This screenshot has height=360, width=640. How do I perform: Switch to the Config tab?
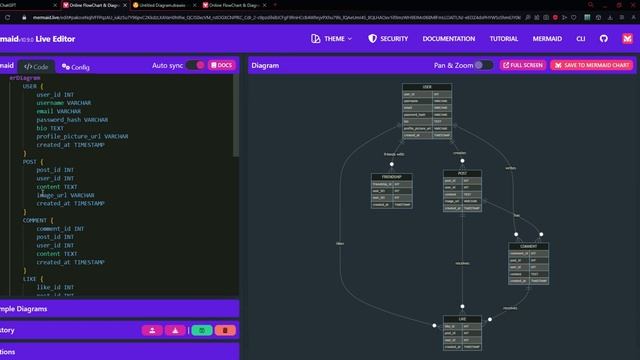tap(76, 67)
